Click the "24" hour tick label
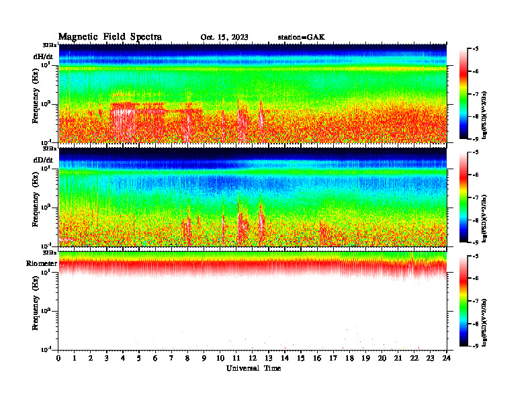The image size is (532, 411). [447, 359]
